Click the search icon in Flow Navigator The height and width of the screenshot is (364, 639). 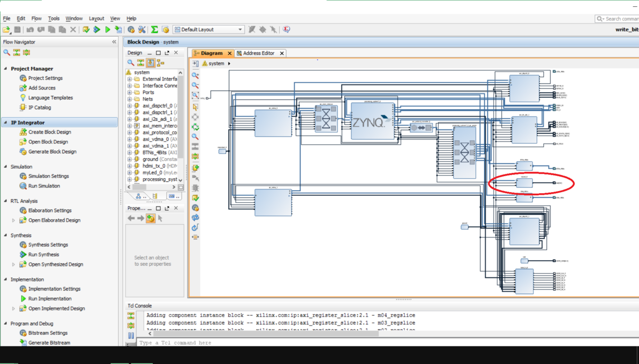tap(6, 53)
